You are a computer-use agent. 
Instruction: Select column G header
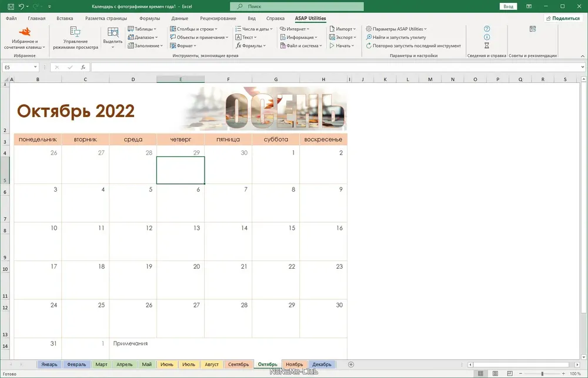(x=276, y=79)
